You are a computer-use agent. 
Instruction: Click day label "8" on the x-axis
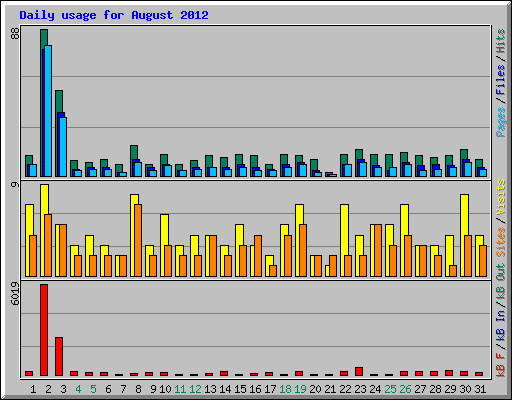click(x=138, y=389)
